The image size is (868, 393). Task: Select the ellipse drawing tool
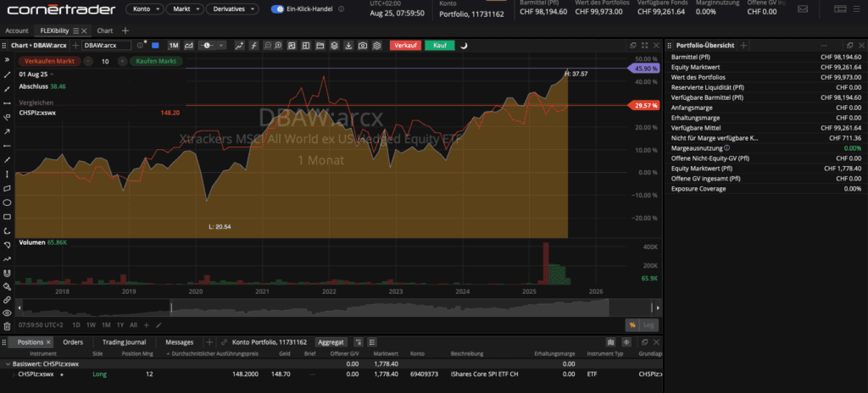pyautogui.click(x=7, y=202)
